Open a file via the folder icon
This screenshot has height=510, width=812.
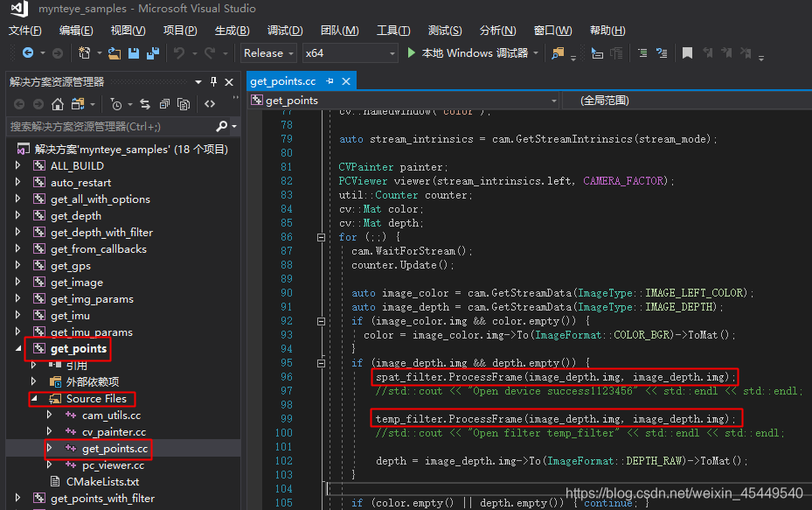[115, 52]
